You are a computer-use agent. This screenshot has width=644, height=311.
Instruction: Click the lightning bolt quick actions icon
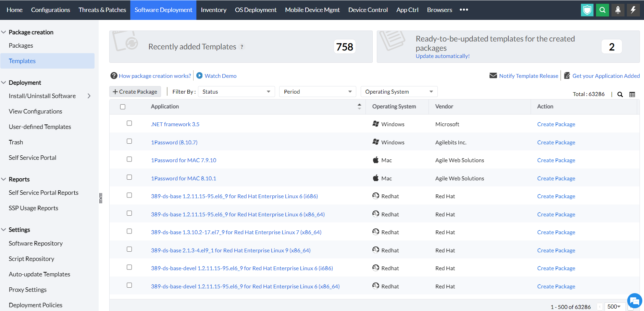[633, 10]
